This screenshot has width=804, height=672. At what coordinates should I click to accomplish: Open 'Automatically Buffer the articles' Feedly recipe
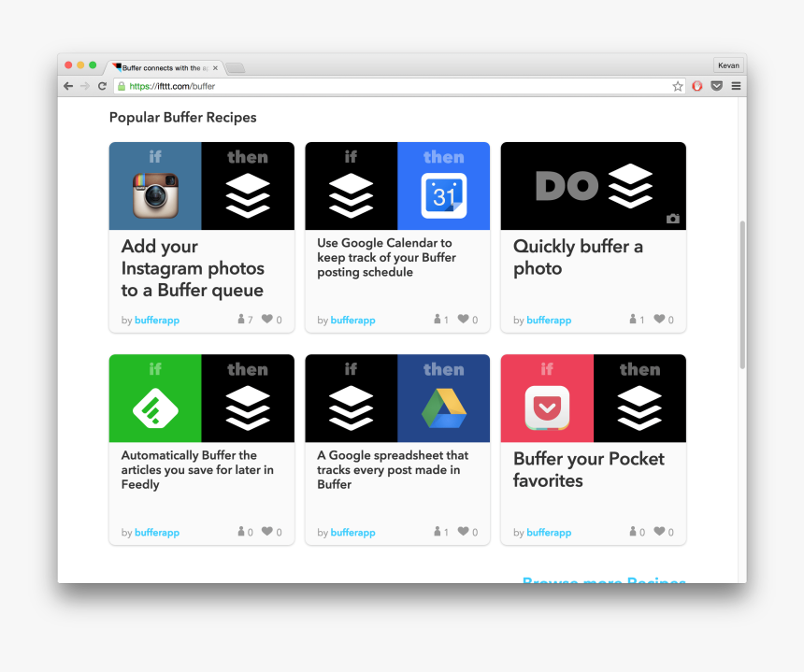coord(197,469)
